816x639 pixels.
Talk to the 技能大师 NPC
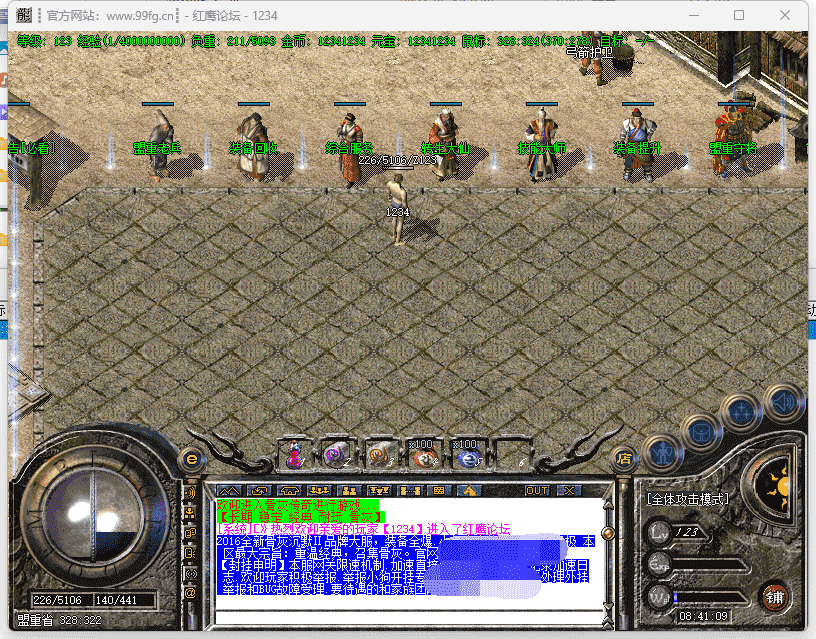(x=541, y=144)
